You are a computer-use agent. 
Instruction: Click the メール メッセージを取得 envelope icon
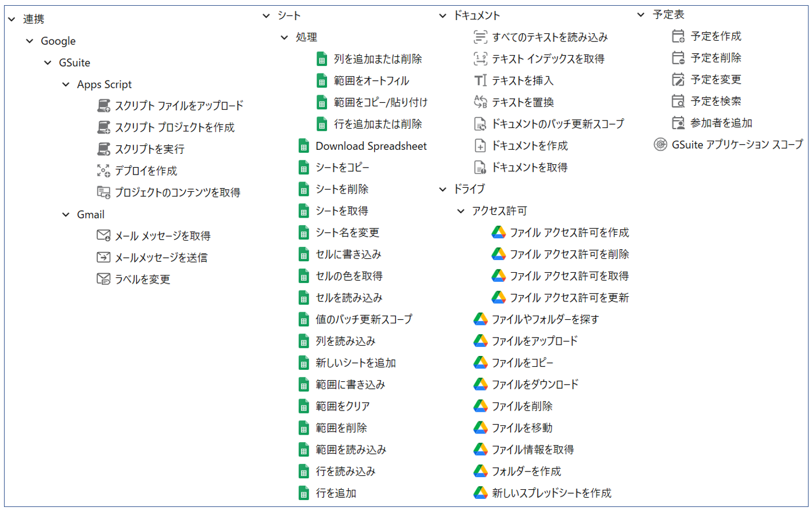(103, 235)
